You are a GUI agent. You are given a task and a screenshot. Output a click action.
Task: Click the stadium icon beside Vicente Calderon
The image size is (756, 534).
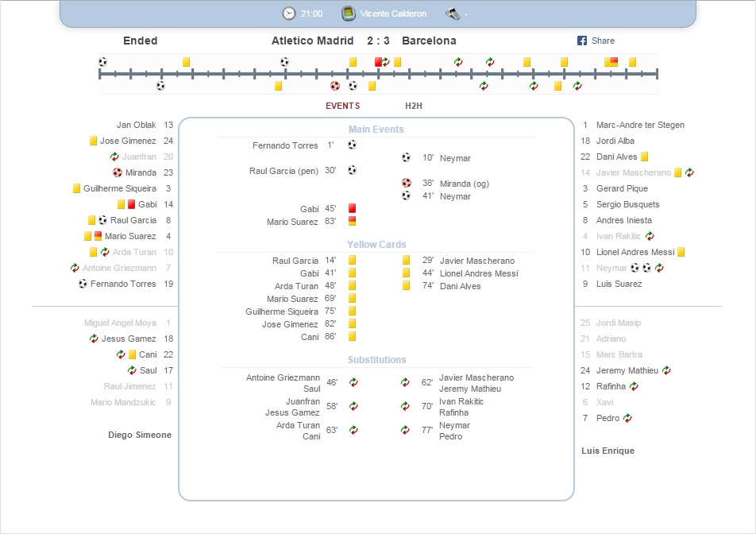coord(348,14)
